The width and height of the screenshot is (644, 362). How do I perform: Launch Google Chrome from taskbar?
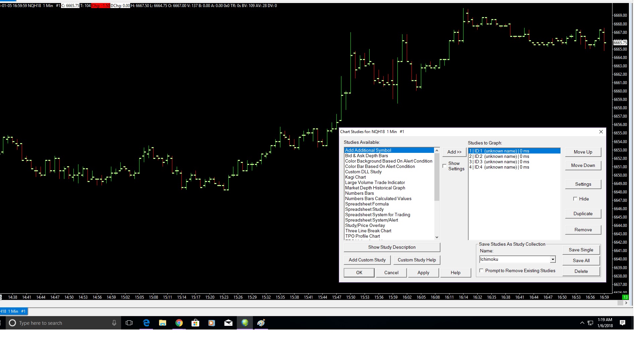tap(179, 323)
